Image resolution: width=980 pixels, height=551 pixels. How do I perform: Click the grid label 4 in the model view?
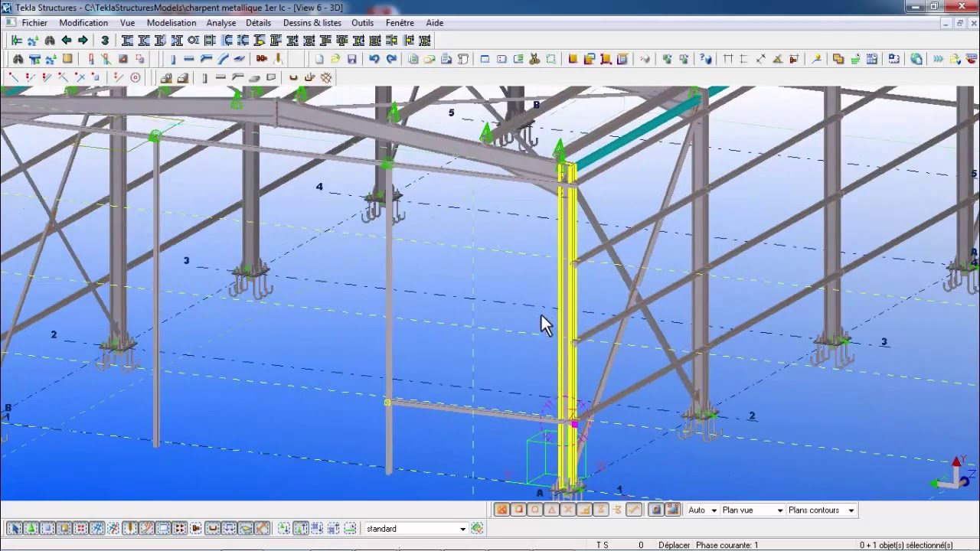[x=319, y=187]
